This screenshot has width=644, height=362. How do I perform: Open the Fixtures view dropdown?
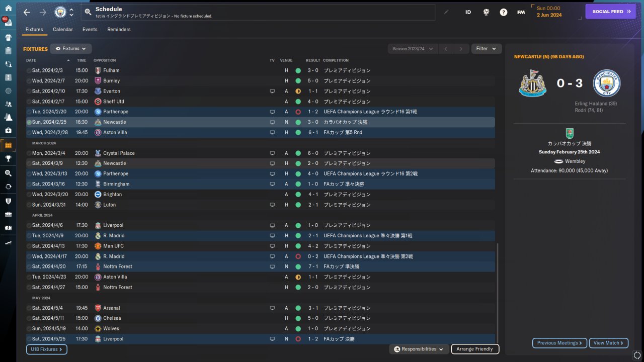(x=71, y=49)
